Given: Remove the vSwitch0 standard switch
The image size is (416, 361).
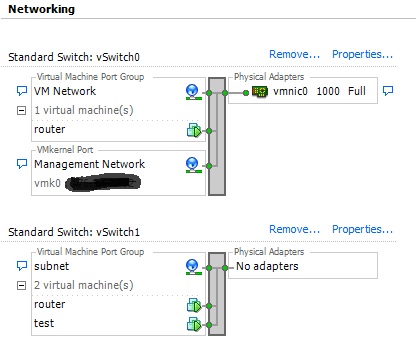Looking at the screenshot, I should (294, 54).
